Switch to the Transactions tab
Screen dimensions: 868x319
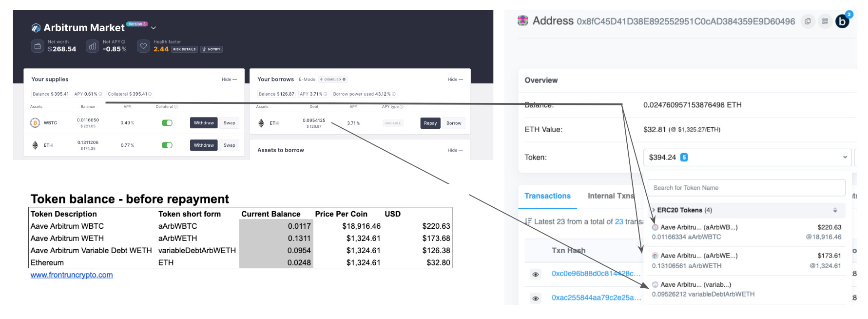coord(547,196)
